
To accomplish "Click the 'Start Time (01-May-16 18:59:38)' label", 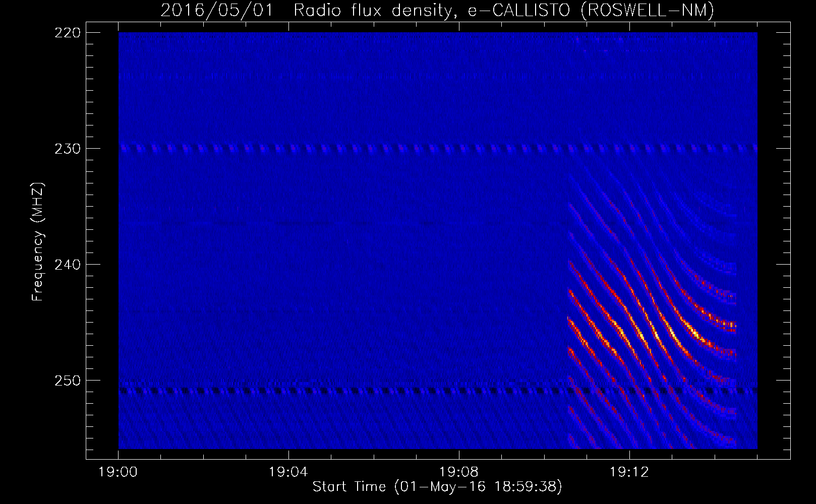I will [x=437, y=487].
